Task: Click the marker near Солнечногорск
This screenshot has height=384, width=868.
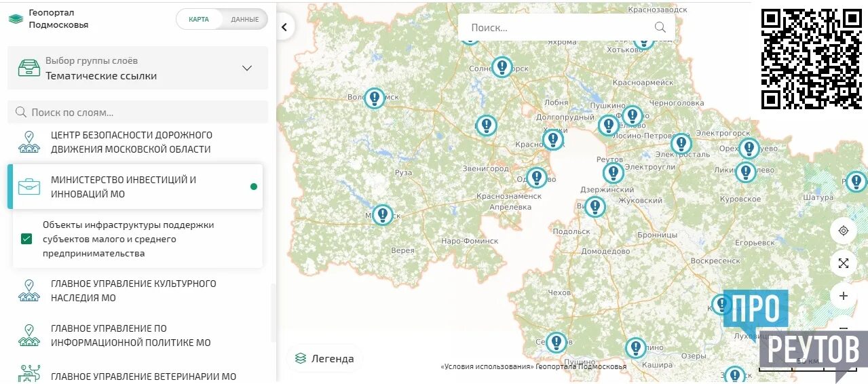Action: point(502,67)
